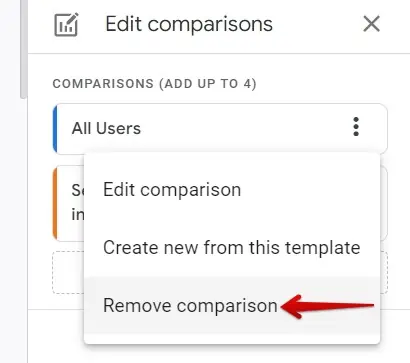410x363 pixels.
Task: Click the Edit comparisons chart icon
Action: click(x=66, y=24)
